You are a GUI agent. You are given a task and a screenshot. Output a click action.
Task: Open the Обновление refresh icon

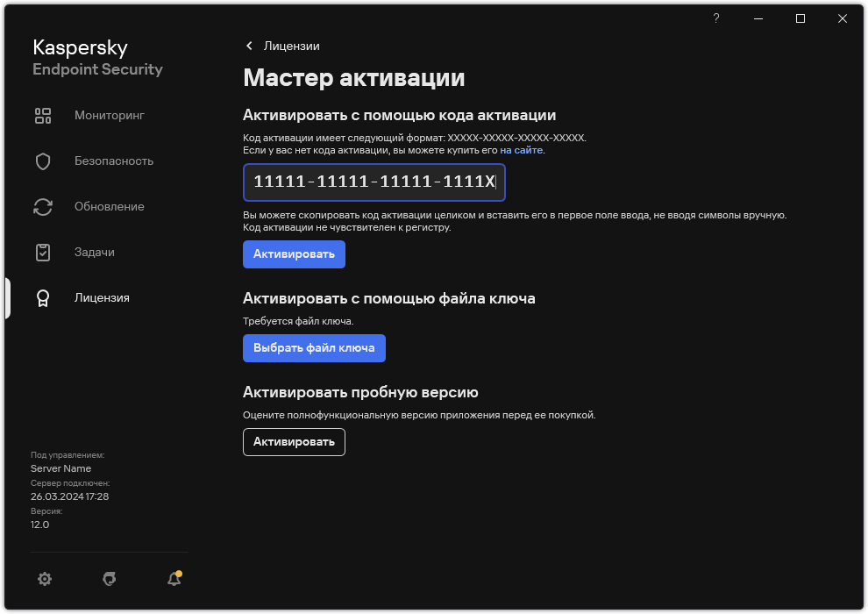point(43,206)
